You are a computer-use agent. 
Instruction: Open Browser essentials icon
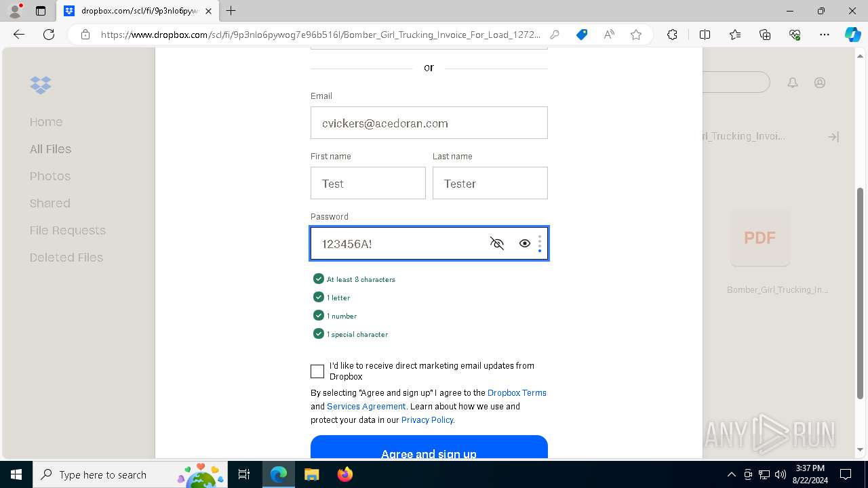pos(795,35)
